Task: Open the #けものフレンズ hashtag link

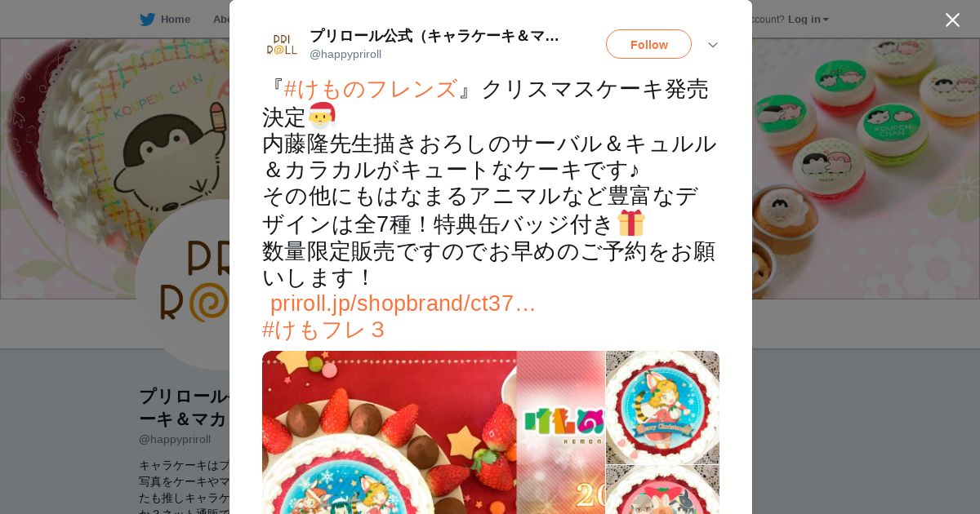Action: point(370,89)
